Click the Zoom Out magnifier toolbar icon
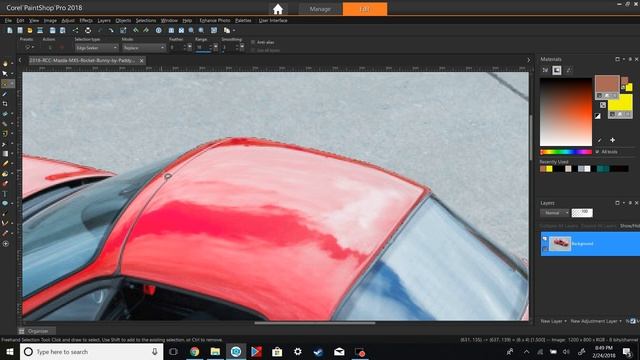The width and height of the screenshot is (640, 360). pyautogui.click(x=191, y=30)
